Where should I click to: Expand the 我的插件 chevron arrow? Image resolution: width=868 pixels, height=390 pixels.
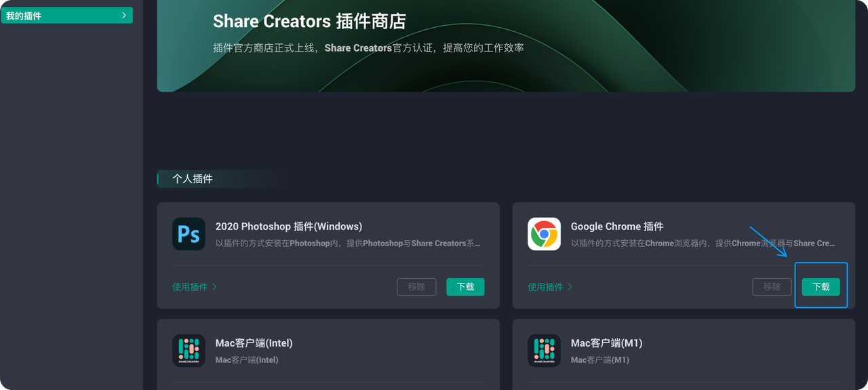pyautogui.click(x=123, y=16)
